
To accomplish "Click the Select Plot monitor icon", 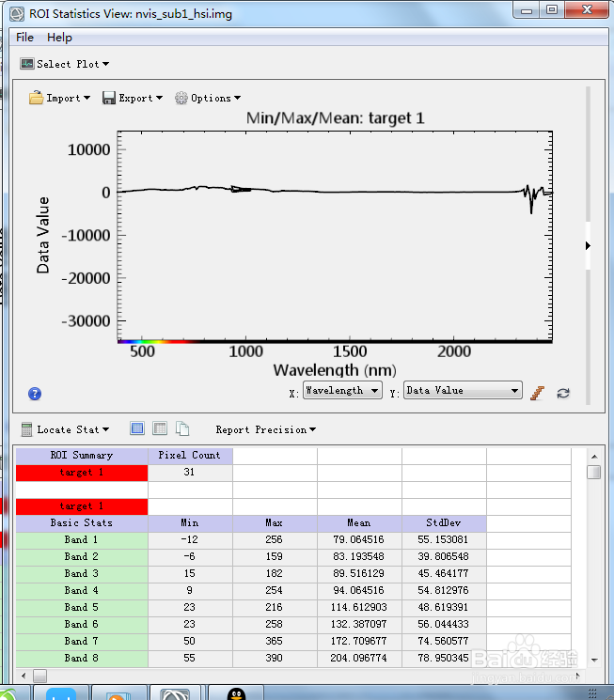I will (x=27, y=64).
